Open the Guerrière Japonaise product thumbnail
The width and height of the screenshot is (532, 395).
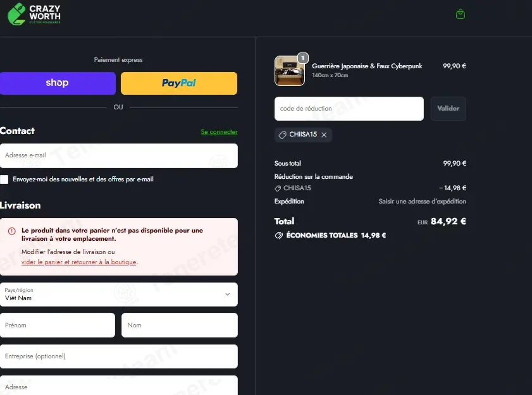(290, 71)
